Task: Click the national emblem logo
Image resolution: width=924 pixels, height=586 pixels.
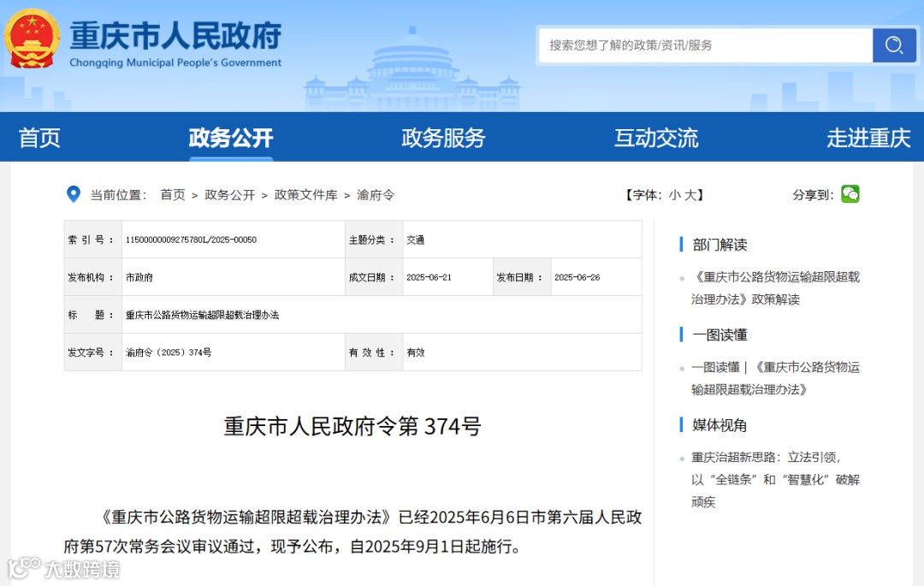Action: (32, 38)
